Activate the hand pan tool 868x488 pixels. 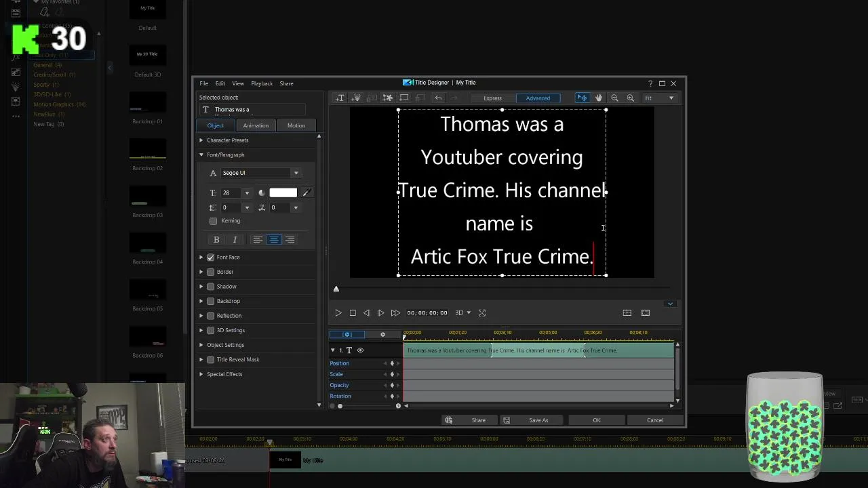598,98
